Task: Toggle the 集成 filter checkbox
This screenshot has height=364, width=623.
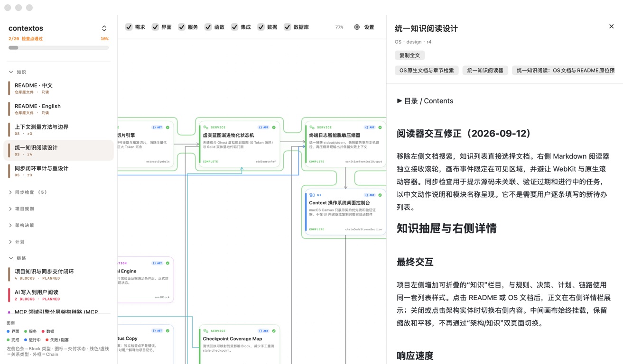Action: (234, 27)
